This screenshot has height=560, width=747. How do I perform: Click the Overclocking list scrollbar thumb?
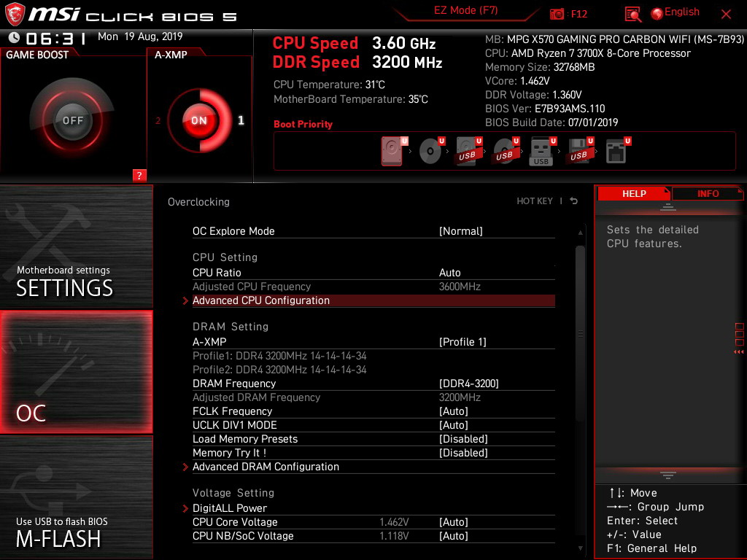point(580,332)
